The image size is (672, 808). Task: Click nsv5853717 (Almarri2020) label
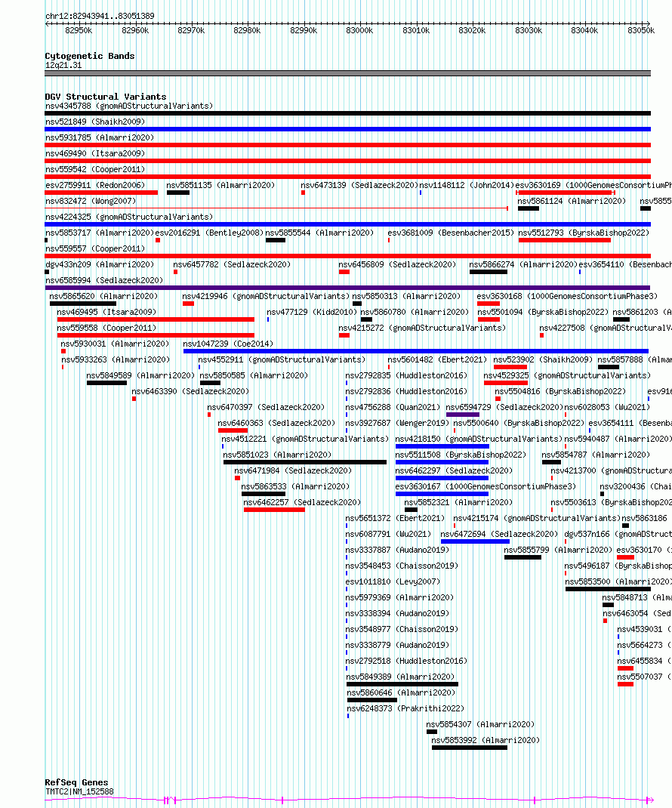[100, 233]
